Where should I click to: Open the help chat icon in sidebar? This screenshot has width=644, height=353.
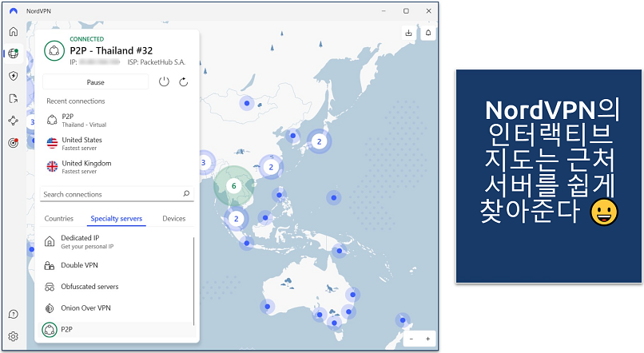click(x=14, y=315)
